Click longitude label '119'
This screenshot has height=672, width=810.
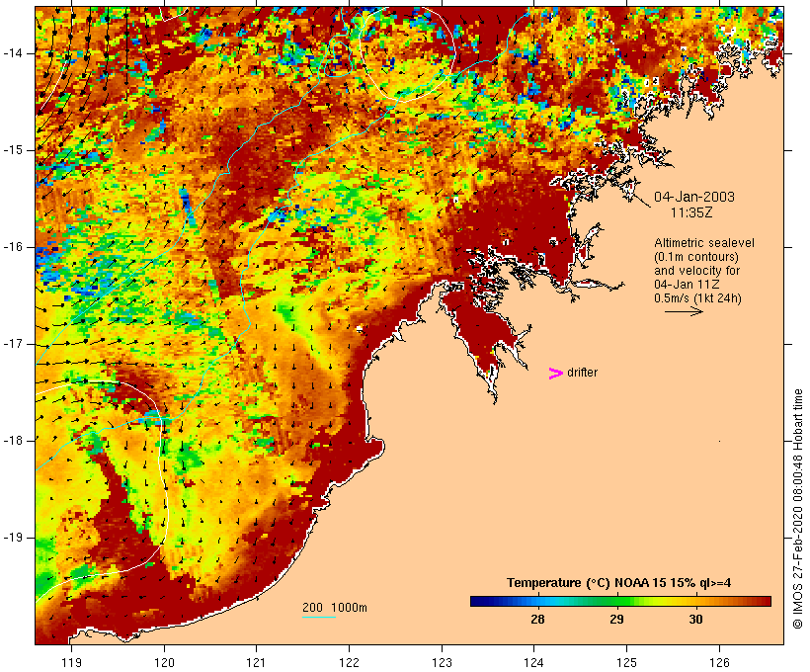pyautogui.click(x=71, y=662)
